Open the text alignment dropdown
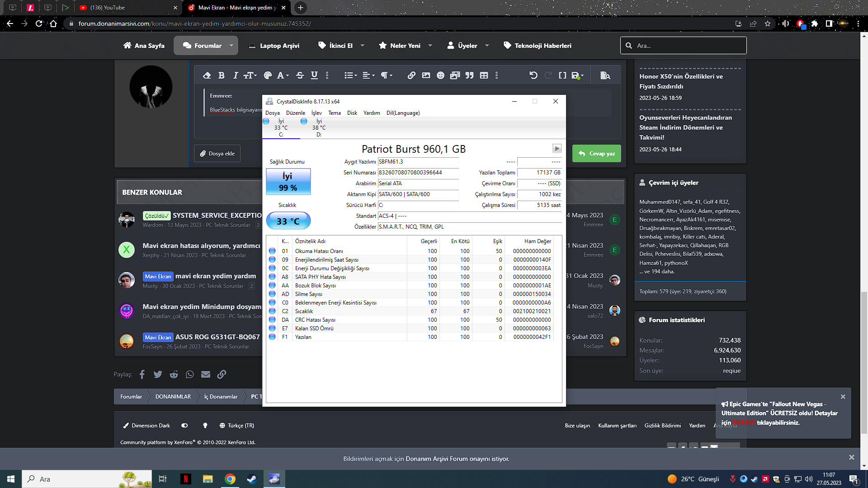The height and width of the screenshot is (488, 868). [x=369, y=75]
